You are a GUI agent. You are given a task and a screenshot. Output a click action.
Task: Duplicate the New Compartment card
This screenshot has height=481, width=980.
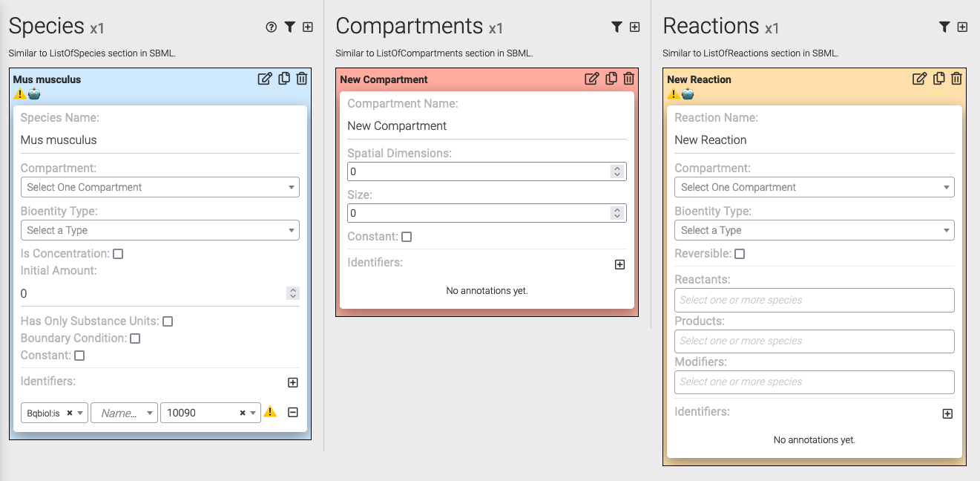(611, 79)
